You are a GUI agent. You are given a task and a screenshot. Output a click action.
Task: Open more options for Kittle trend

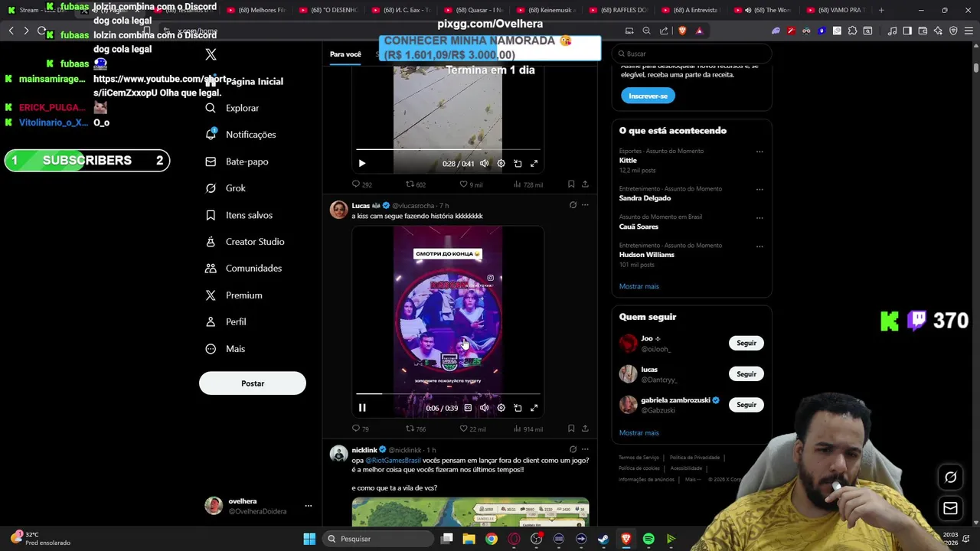[x=759, y=152]
